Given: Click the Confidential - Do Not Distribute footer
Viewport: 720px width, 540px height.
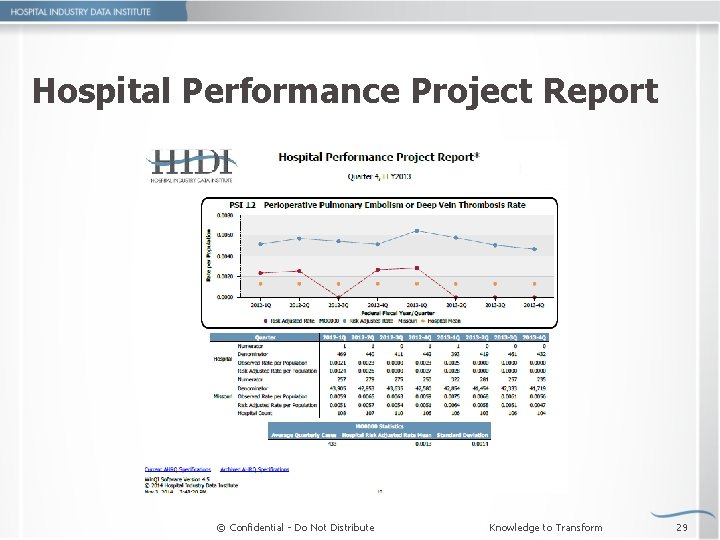Looking at the screenshot, I should (x=295, y=528).
